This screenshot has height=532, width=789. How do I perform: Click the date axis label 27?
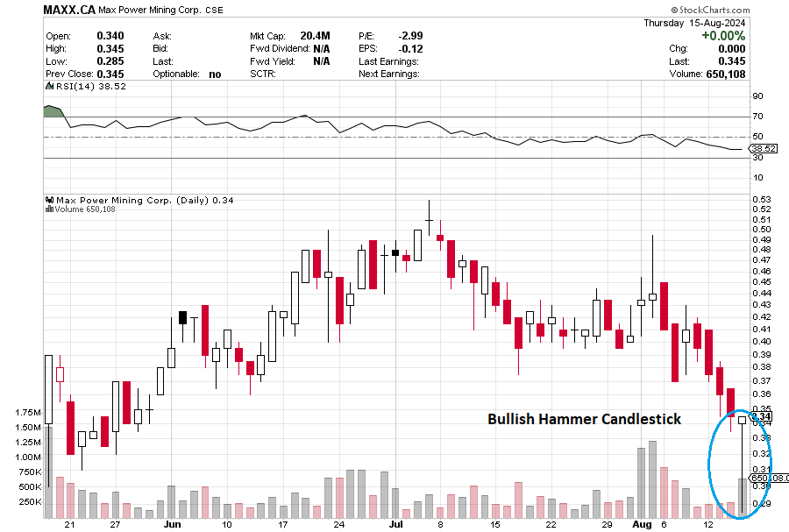tap(115, 524)
